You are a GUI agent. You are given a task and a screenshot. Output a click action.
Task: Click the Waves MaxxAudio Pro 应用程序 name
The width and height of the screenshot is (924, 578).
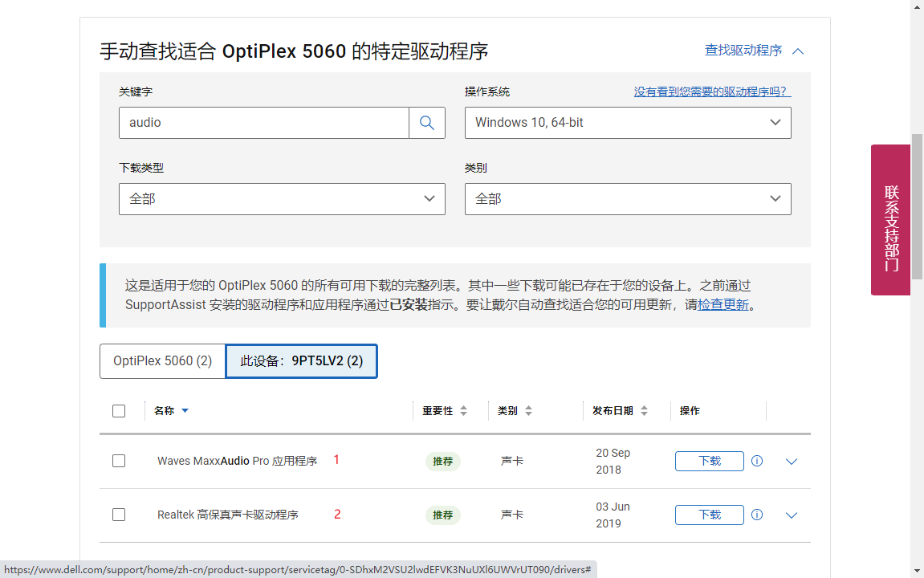click(237, 461)
